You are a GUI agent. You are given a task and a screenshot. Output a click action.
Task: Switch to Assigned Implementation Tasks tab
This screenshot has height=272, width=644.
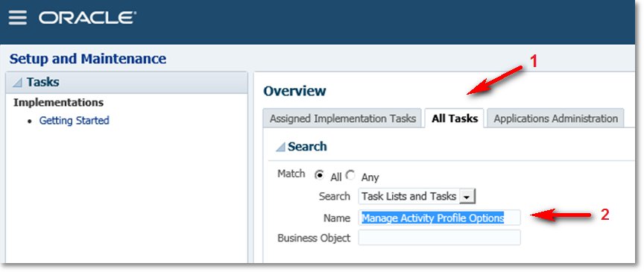[343, 118]
